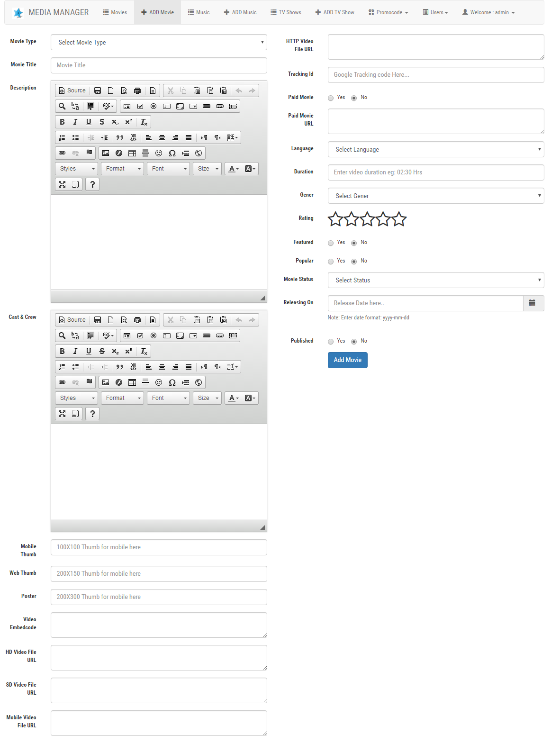
Task: Go to TV Shows in navbar
Action: point(286,12)
